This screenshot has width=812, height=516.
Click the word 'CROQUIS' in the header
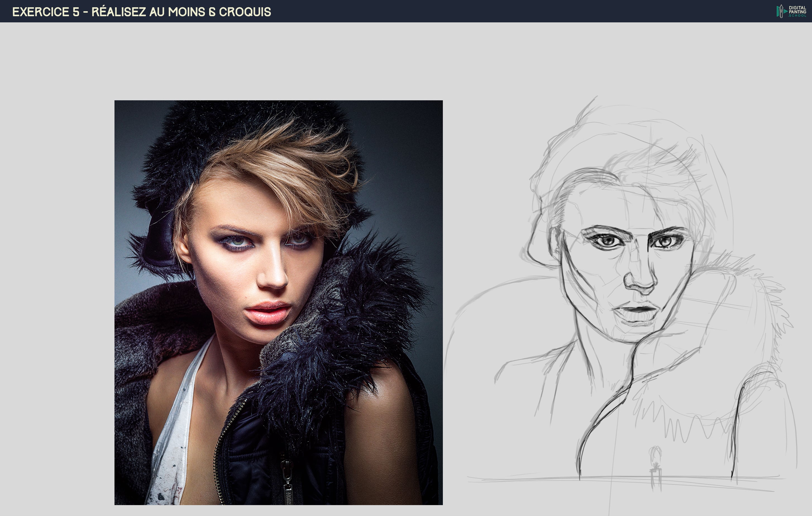245,12
